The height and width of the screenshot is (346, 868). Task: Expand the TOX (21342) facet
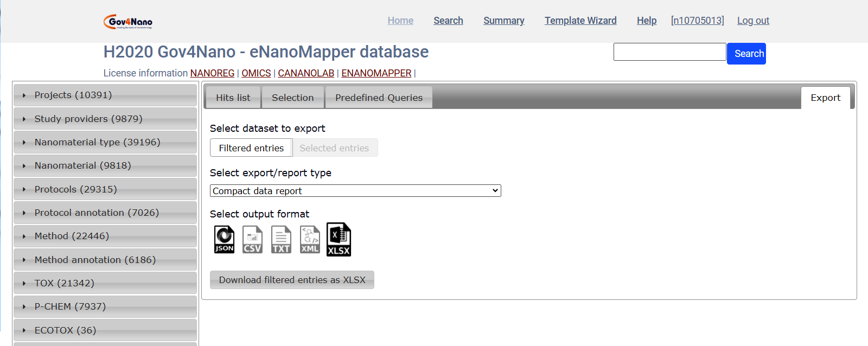tap(105, 283)
